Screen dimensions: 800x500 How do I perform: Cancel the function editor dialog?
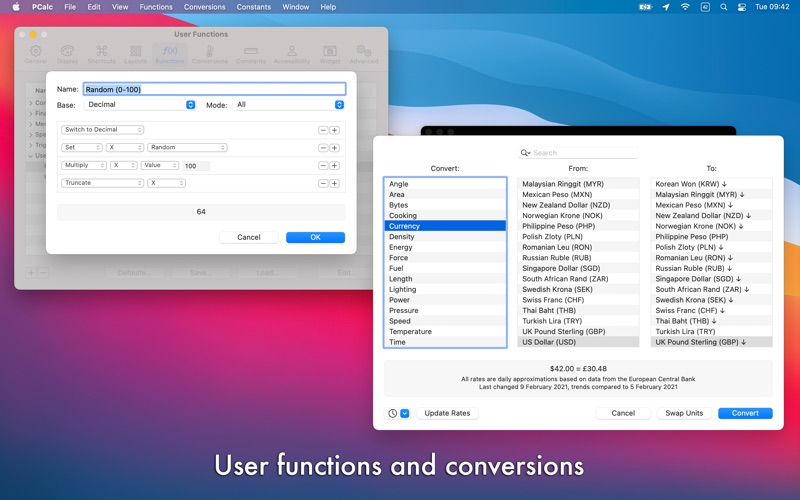pyautogui.click(x=249, y=237)
